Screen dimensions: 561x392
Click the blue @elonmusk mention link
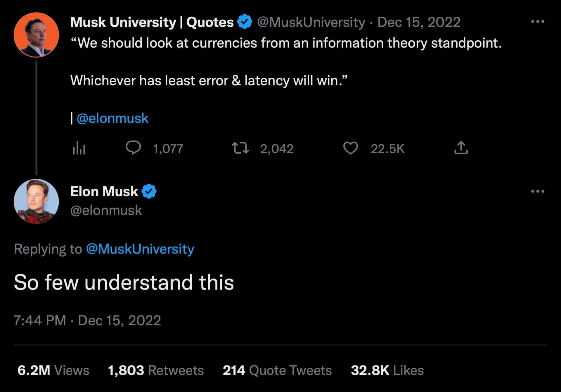pyautogui.click(x=112, y=118)
